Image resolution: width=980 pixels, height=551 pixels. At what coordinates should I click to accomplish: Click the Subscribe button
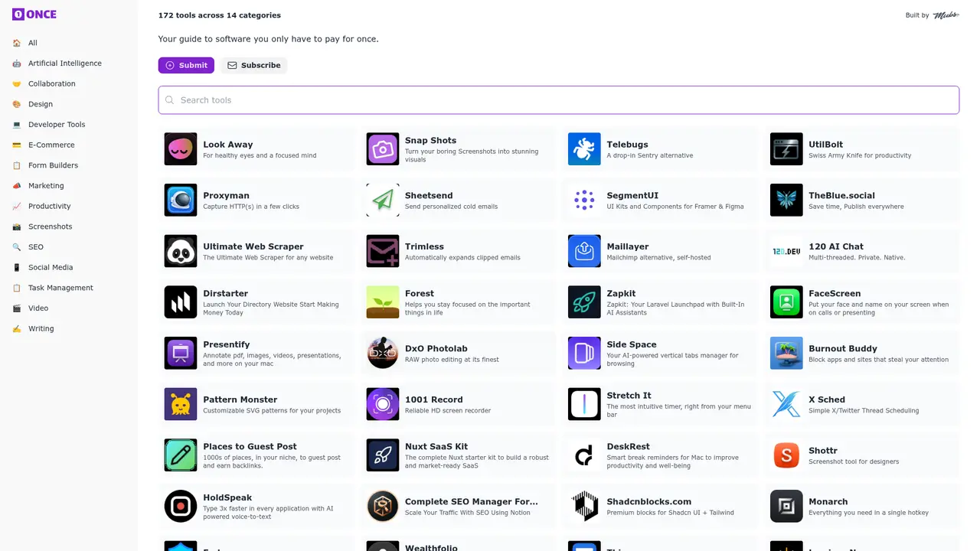click(x=253, y=65)
